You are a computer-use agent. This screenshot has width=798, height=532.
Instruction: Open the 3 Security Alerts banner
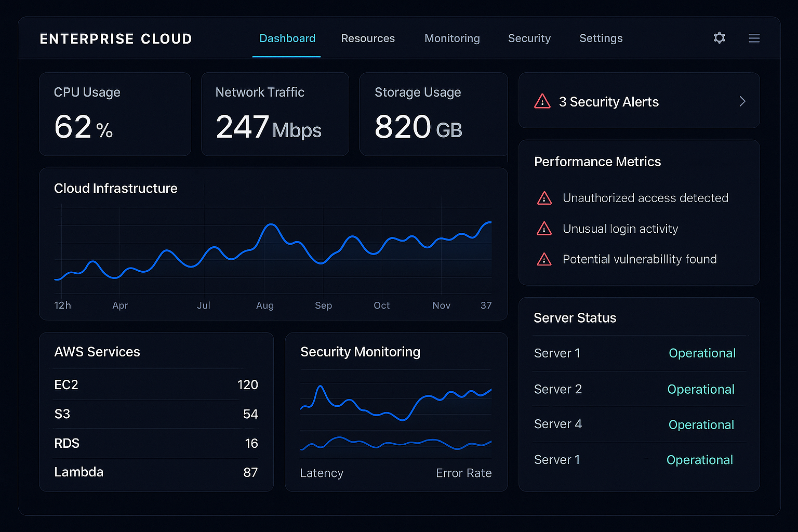[x=639, y=100]
